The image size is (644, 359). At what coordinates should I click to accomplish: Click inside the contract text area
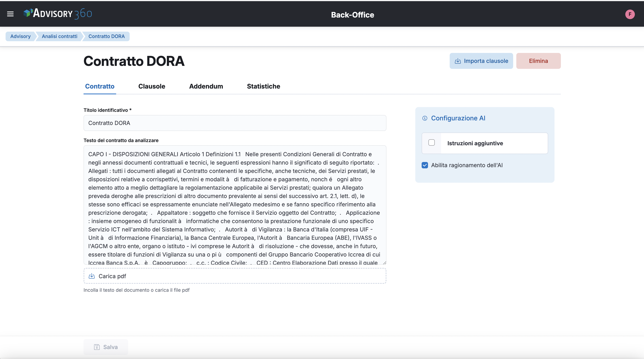pyautogui.click(x=235, y=205)
